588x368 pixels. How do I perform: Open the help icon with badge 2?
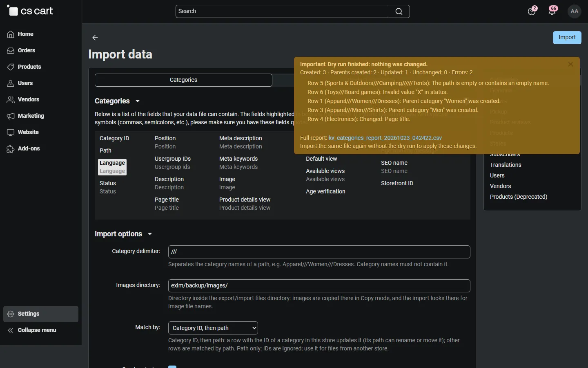point(532,11)
